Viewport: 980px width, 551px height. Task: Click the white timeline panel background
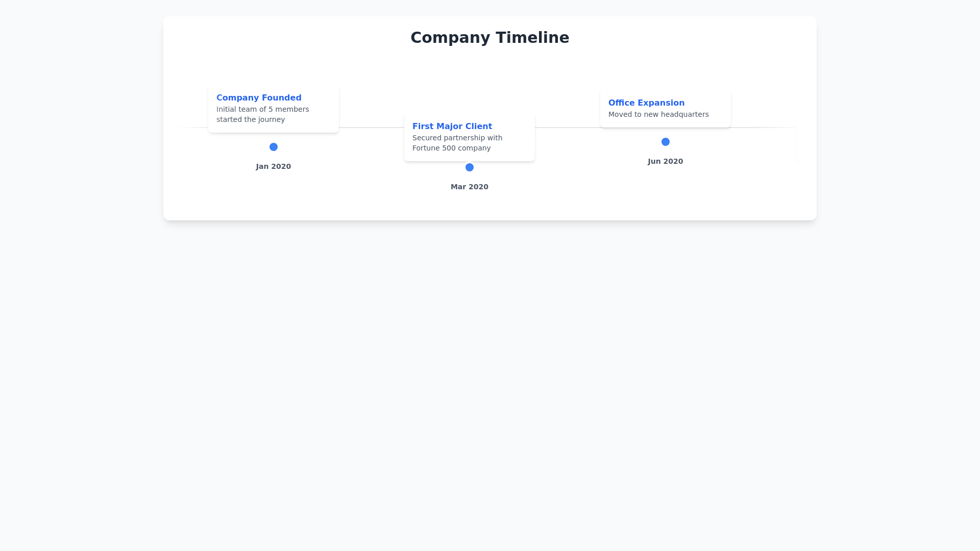click(x=490, y=209)
